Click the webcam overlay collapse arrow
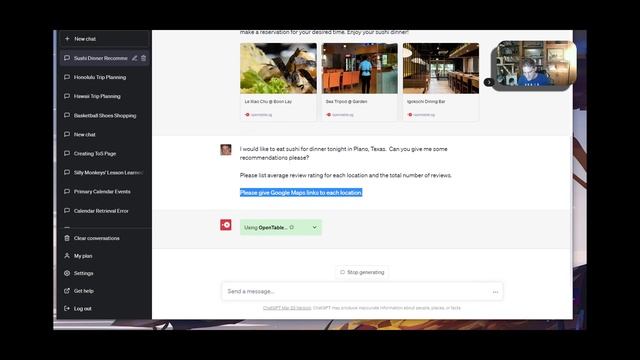The width and height of the screenshot is (640, 360). point(489,82)
